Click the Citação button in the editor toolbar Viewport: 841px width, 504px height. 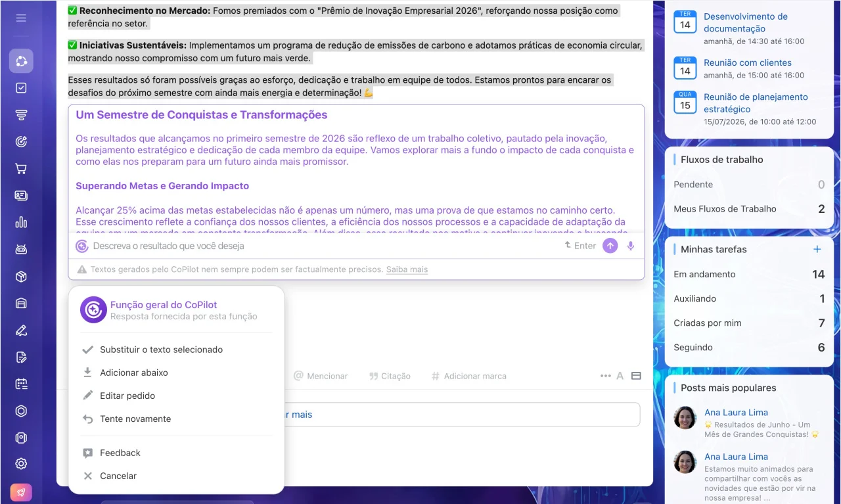pyautogui.click(x=390, y=376)
